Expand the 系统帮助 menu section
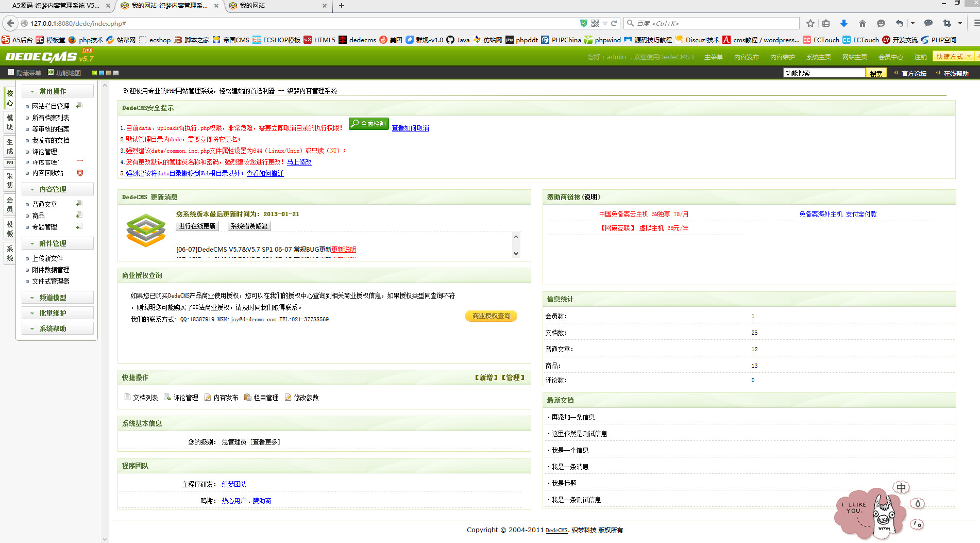The image size is (980, 543). point(58,328)
